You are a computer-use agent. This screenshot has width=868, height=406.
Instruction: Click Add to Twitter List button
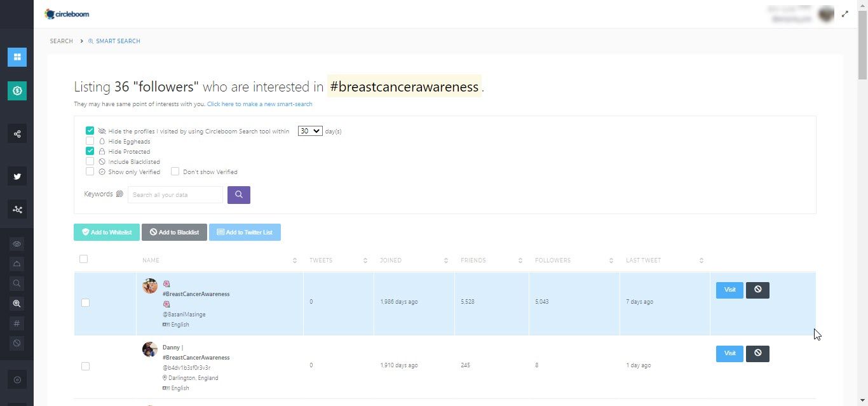pos(245,233)
